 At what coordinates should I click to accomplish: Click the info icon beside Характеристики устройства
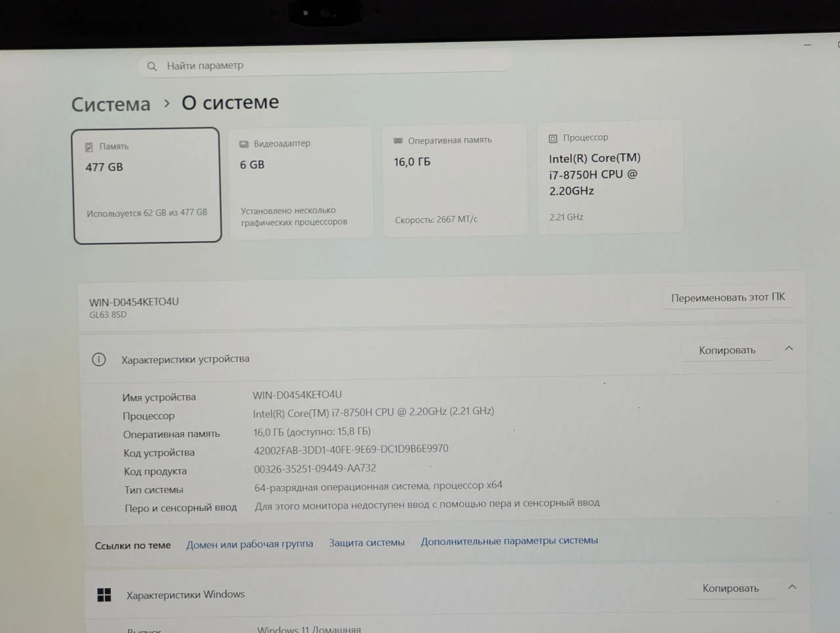[x=98, y=359]
